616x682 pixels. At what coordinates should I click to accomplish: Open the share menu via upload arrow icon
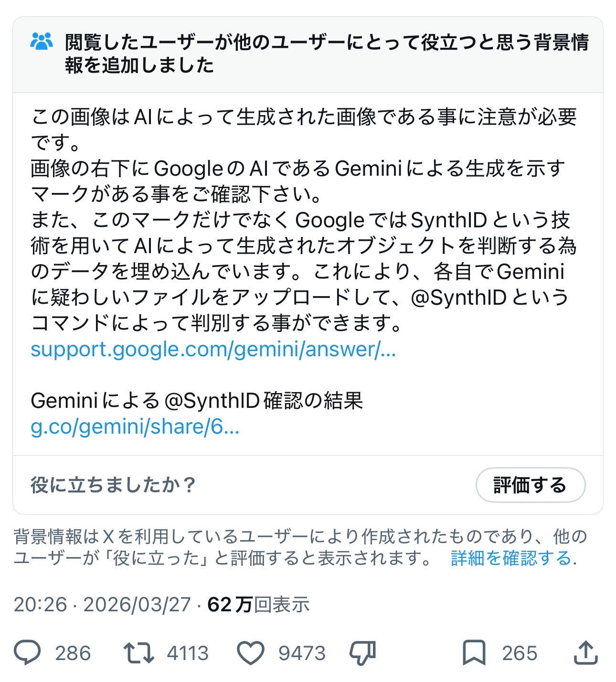[x=585, y=653]
